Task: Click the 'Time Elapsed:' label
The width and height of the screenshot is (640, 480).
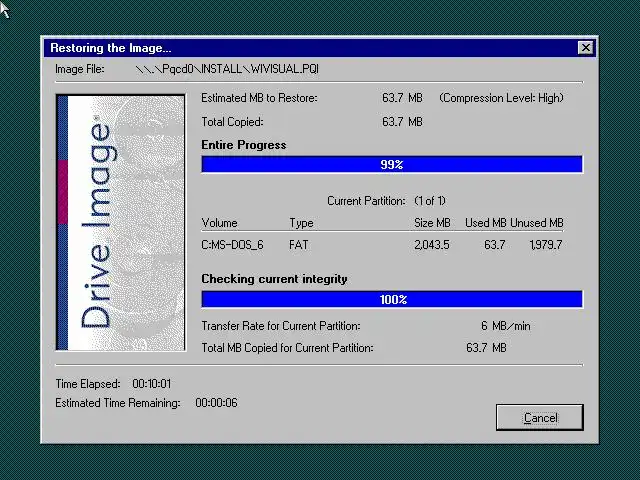Action: click(88, 384)
